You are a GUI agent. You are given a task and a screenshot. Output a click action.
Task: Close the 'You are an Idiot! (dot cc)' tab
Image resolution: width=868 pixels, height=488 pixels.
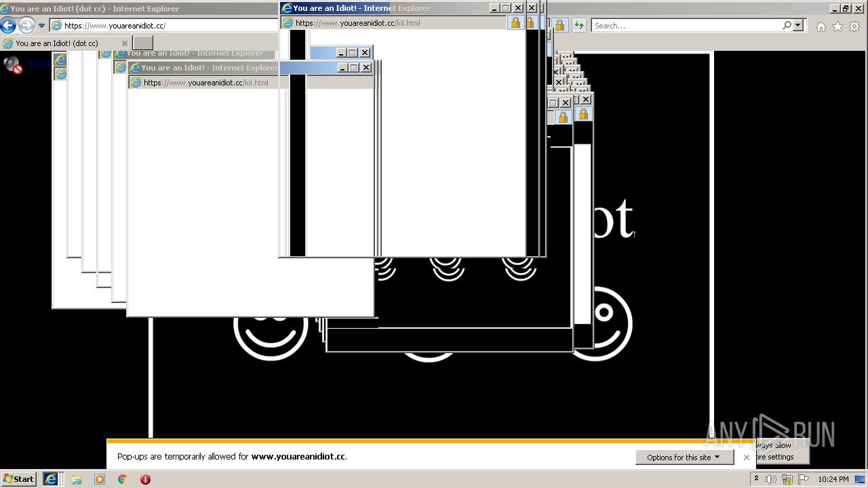(124, 43)
